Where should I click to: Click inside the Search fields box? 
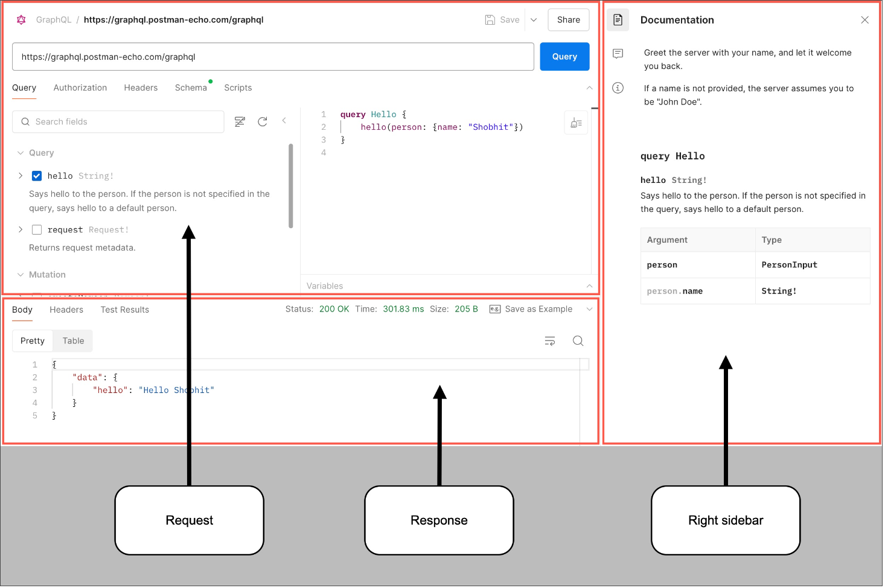coord(118,121)
